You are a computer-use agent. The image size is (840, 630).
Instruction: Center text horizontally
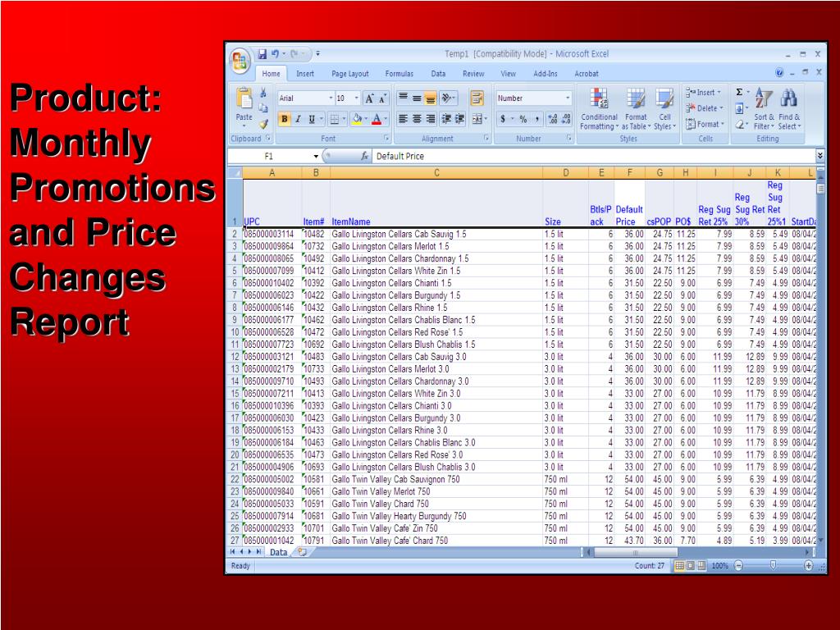point(417,119)
